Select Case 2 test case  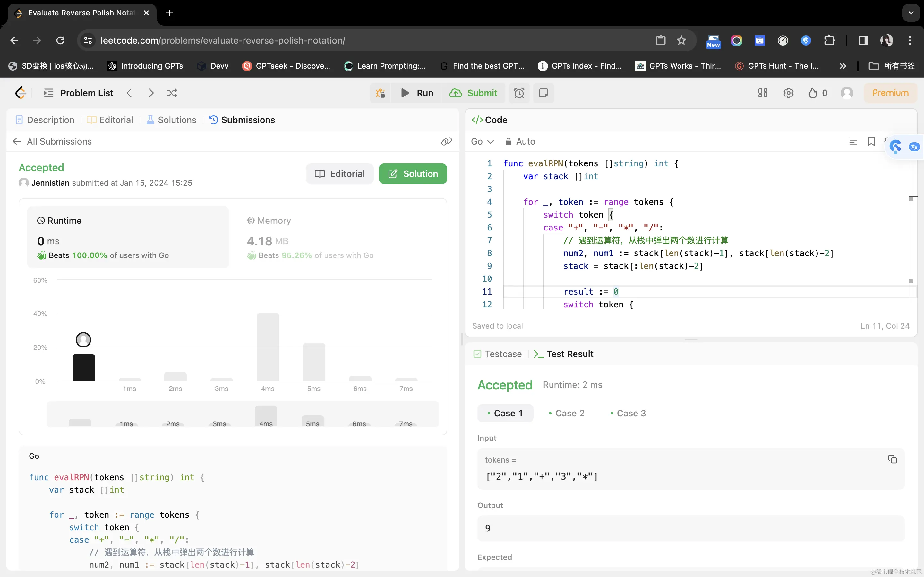566,413
